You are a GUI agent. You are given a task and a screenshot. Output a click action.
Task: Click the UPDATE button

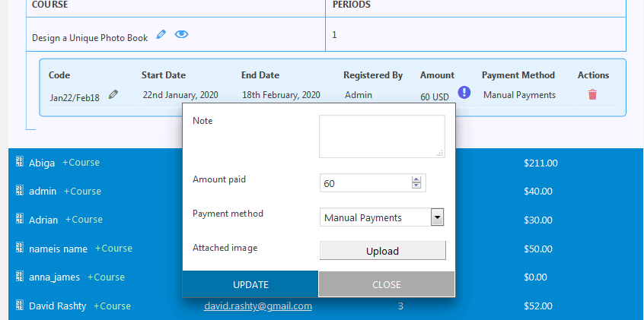click(x=250, y=284)
